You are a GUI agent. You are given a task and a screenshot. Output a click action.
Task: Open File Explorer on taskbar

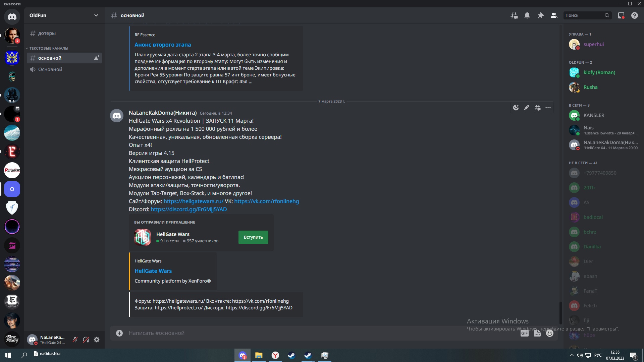click(x=259, y=355)
